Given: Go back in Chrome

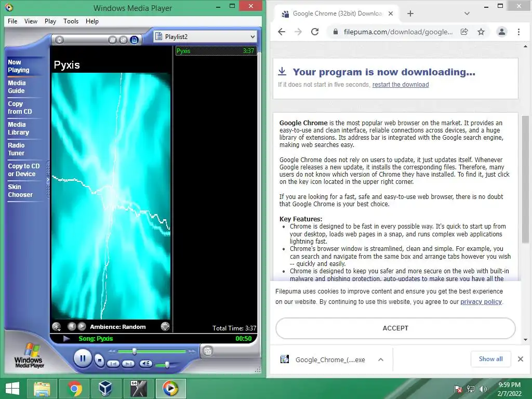Looking at the screenshot, I should click(282, 32).
